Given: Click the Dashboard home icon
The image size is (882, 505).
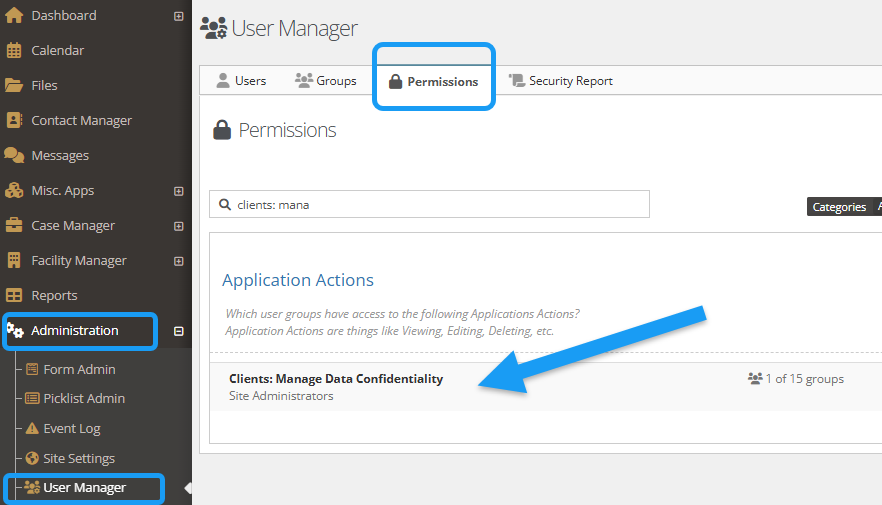Looking at the screenshot, I should tap(14, 16).
